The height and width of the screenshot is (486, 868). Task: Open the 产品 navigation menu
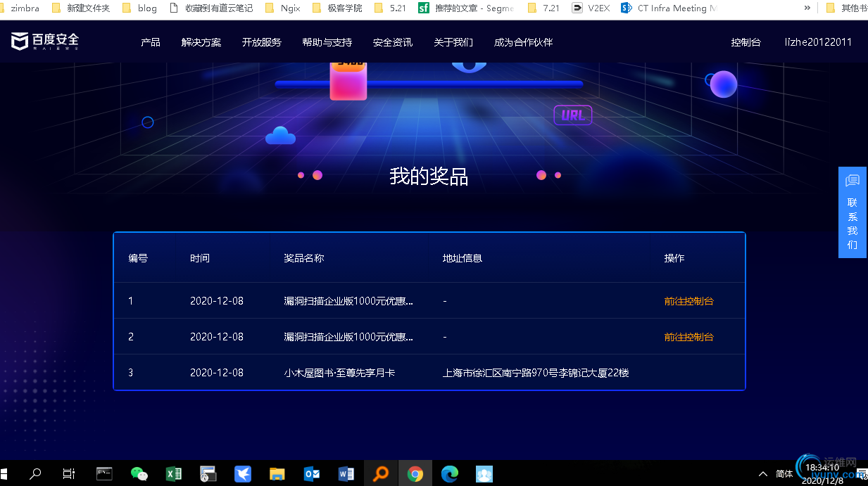pos(151,42)
